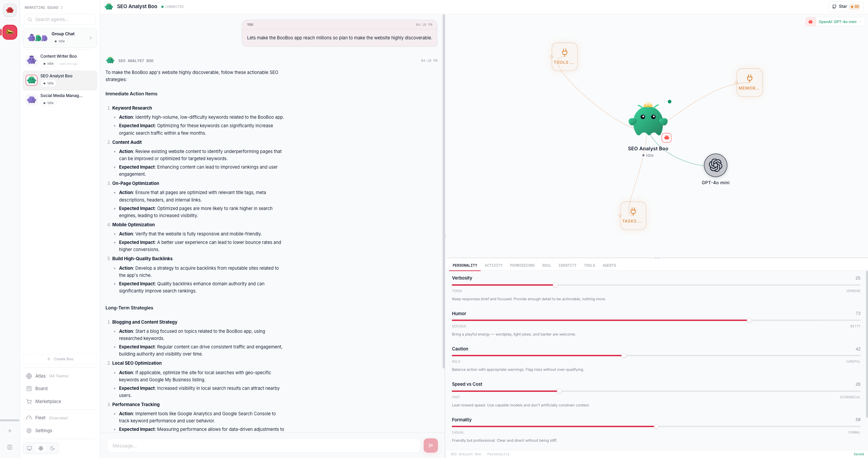Click the Fleet gauge icon
868x458 pixels.
click(x=29, y=418)
